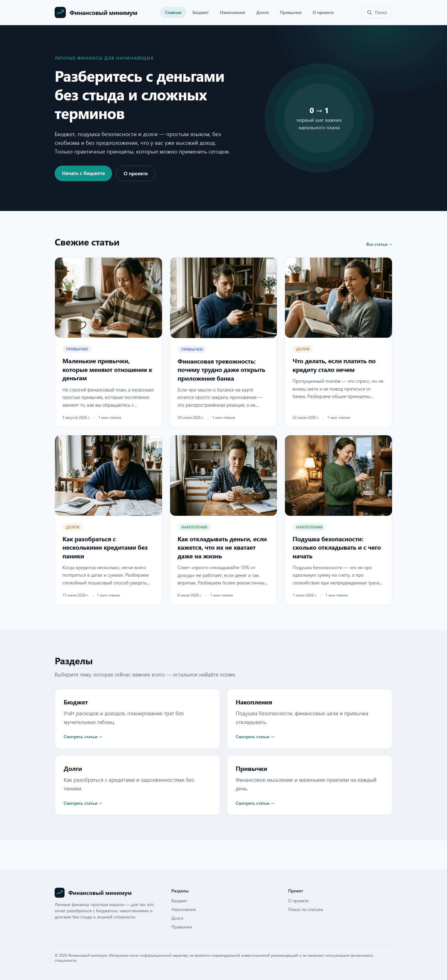Click Смотреть статьи in Бюджет section card
This screenshot has height=980, width=447.
tap(83, 737)
